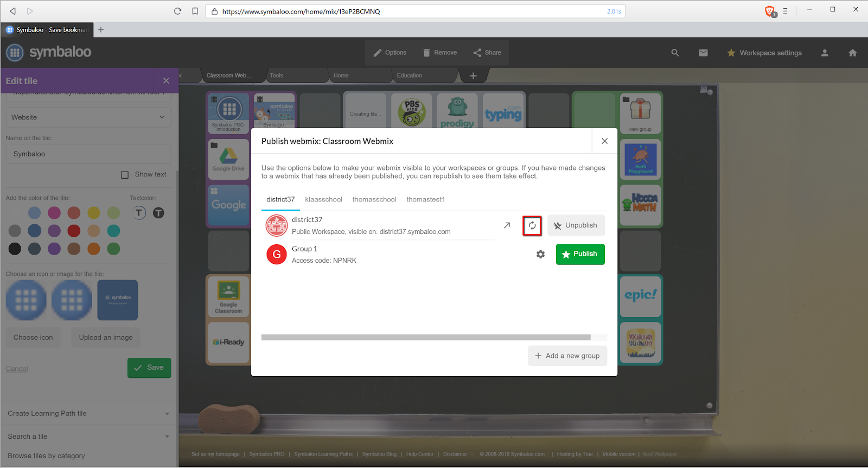The image size is (868, 468).
Task: Click the Group 1 red avatar
Action: [x=277, y=254]
